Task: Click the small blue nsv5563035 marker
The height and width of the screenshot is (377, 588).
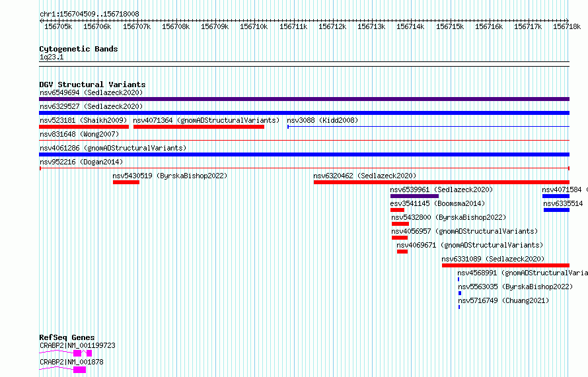Action: click(x=460, y=293)
